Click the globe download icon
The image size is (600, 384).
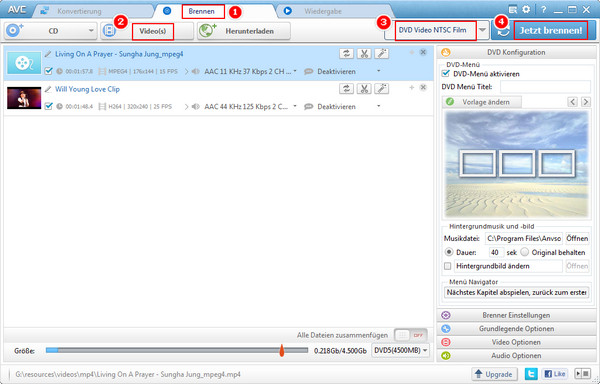pyautogui.click(x=207, y=31)
